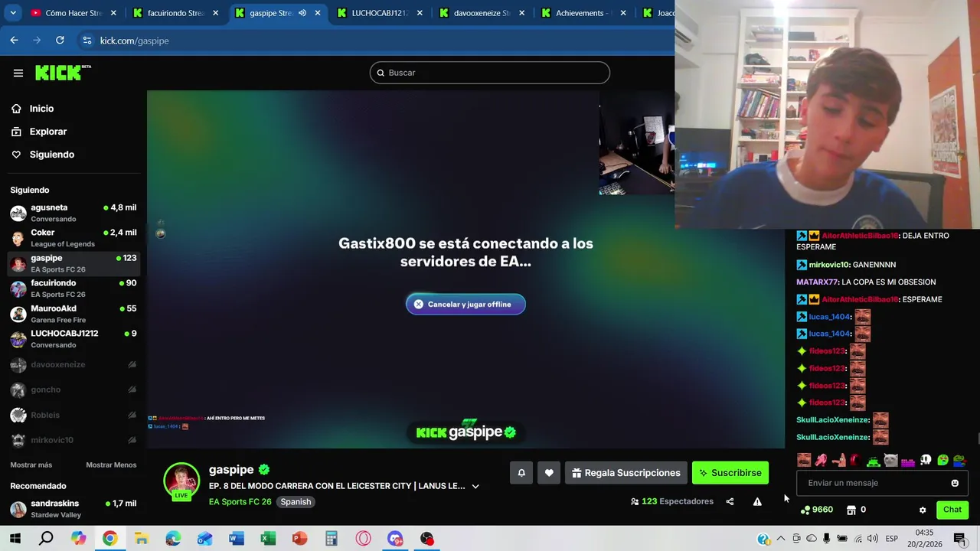Screen dimensions: 980x551
Task: Click Cancelar y jugar offline button
Action: 465,304
